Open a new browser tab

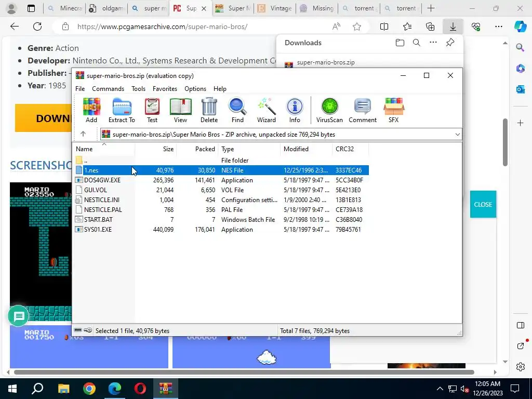point(431,8)
